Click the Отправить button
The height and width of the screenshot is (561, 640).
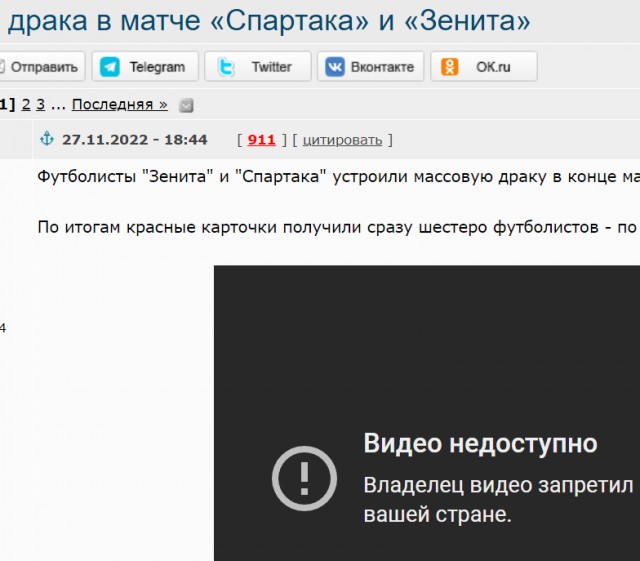(x=41, y=67)
